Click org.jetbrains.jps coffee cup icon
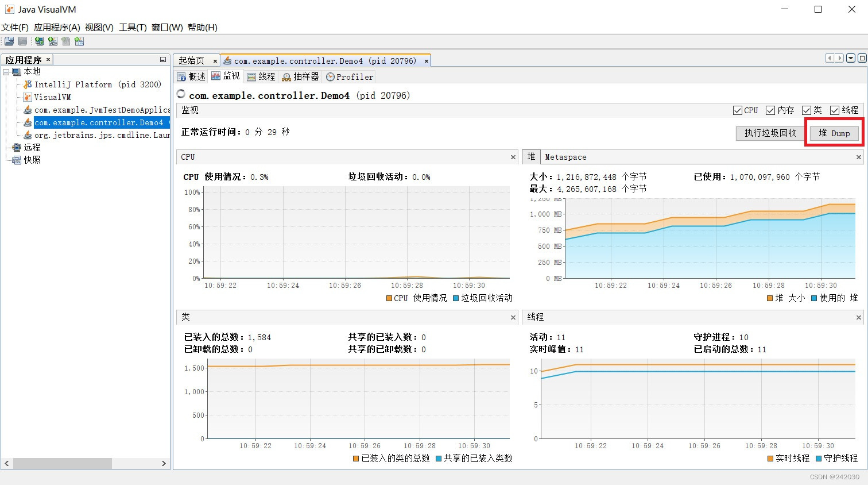868x485 pixels. tap(28, 135)
